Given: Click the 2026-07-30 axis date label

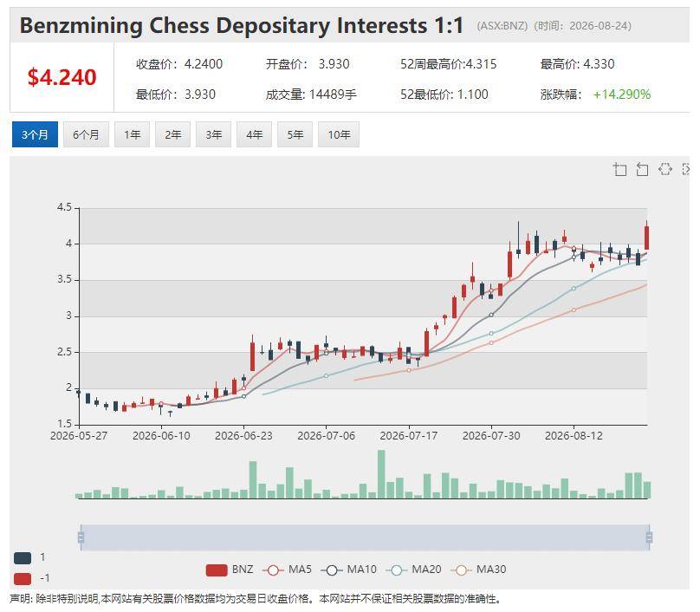Looking at the screenshot, I should pos(491,435).
